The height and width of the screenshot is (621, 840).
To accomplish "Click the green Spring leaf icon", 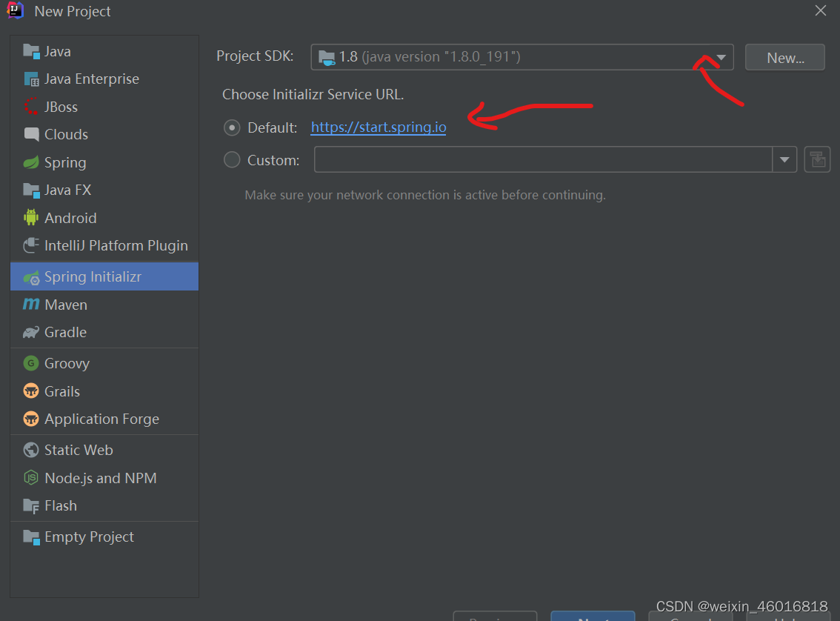I will tap(31, 162).
